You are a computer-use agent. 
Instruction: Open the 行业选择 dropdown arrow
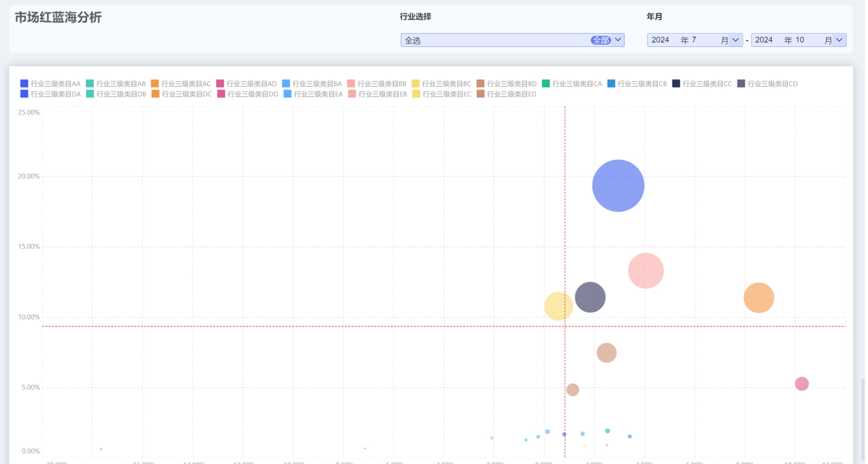pyautogui.click(x=618, y=40)
